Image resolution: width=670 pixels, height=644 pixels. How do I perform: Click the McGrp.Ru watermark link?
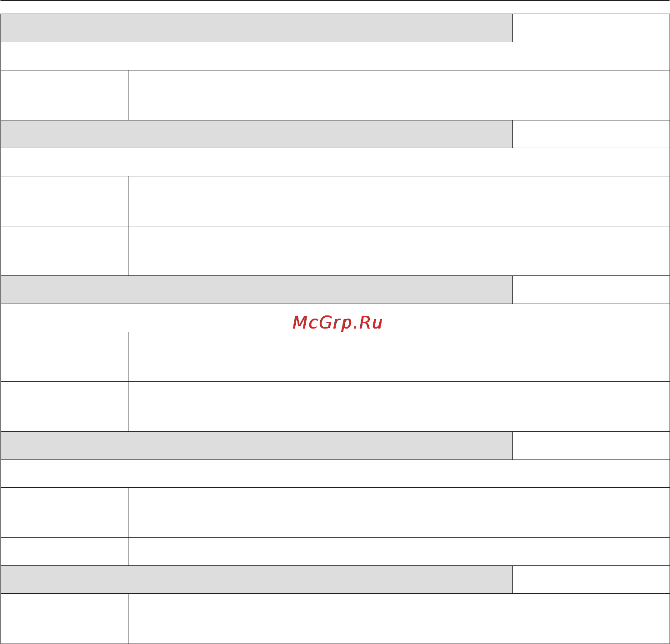[x=337, y=322]
